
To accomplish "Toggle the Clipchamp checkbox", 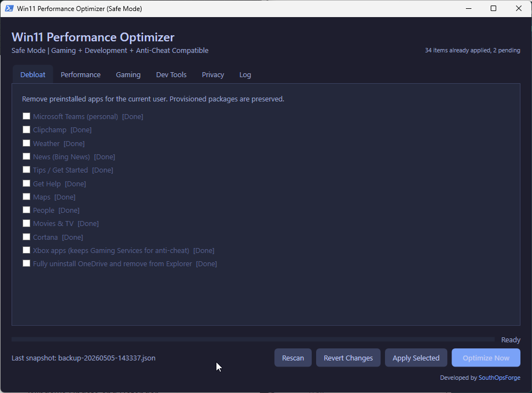I will pos(26,130).
